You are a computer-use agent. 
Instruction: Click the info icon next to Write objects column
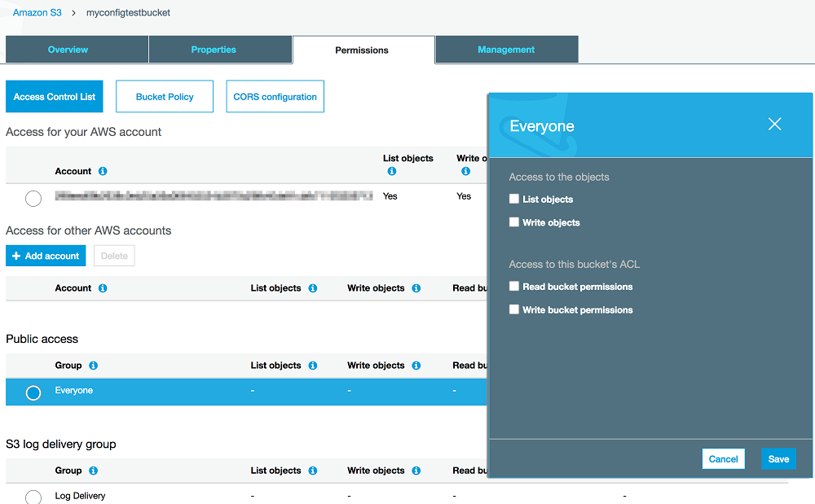coord(465,171)
